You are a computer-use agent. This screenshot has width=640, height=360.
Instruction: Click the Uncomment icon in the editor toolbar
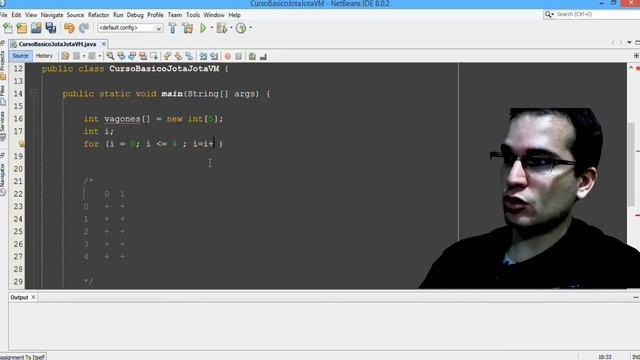coord(263,56)
